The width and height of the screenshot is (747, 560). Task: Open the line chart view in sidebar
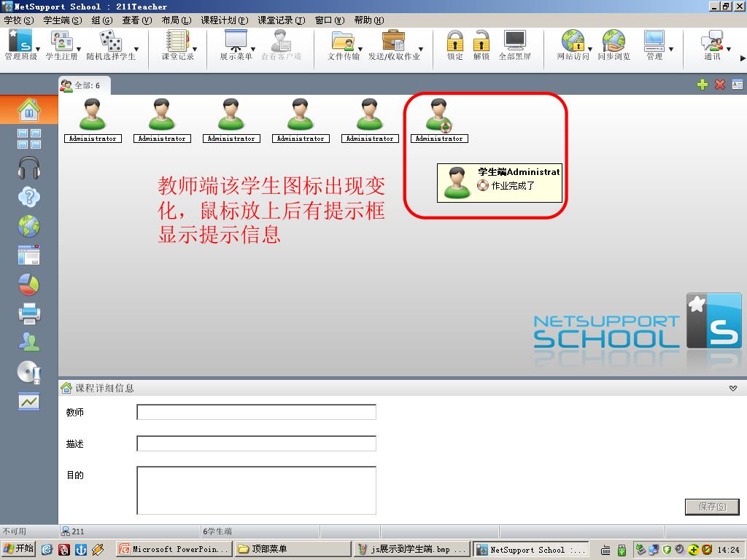click(29, 402)
